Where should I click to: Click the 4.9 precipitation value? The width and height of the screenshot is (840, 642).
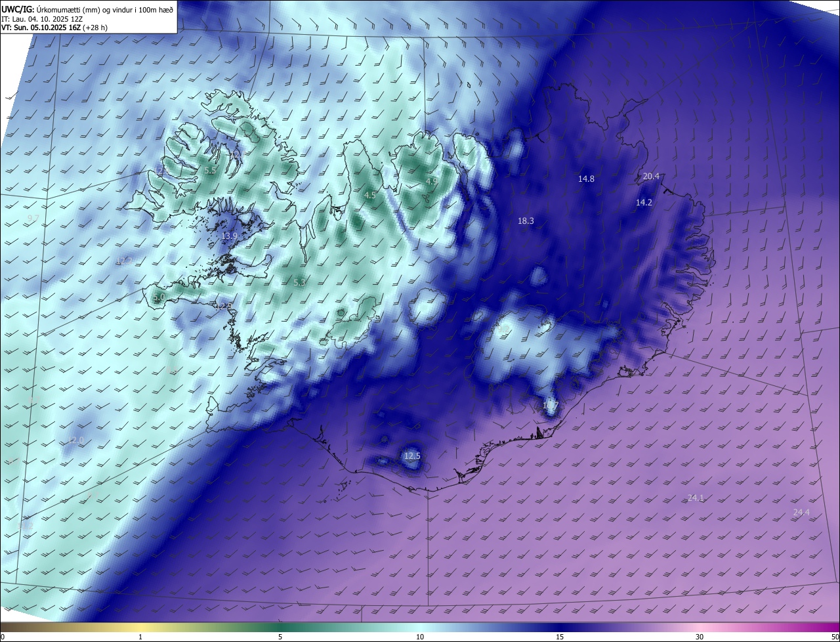click(432, 181)
